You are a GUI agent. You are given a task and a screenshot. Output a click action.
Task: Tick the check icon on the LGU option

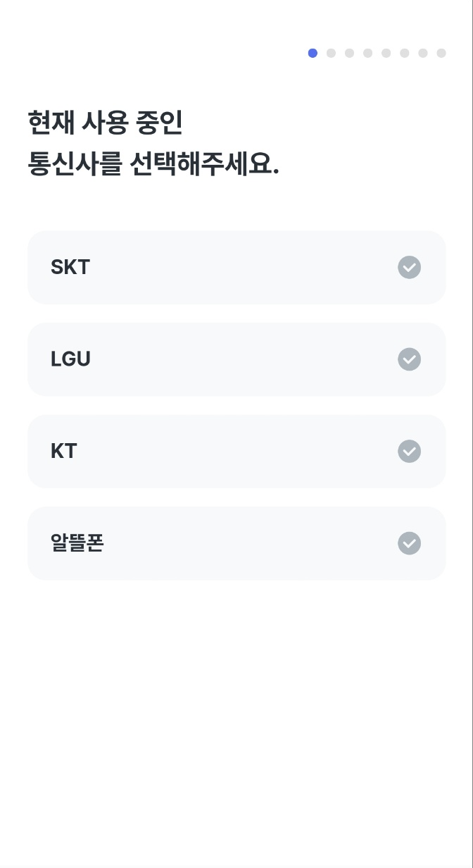point(409,359)
